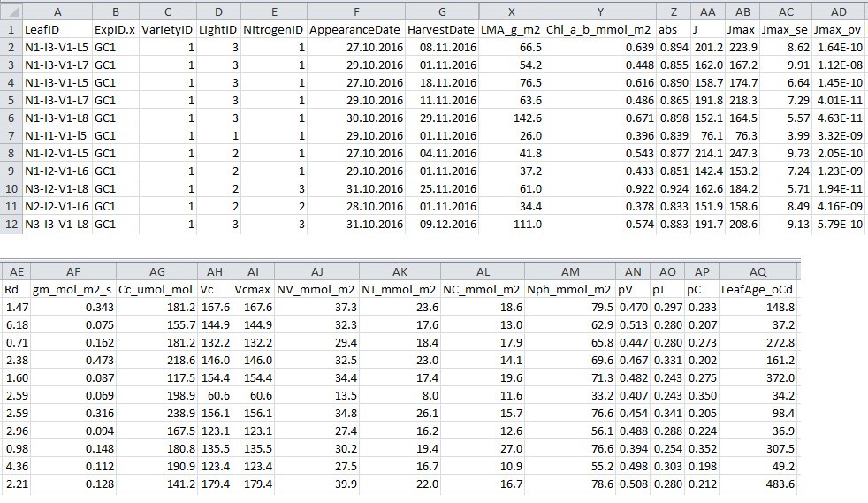Click LeafID cell N2-I2-V1-L6
This screenshot has height=503, width=868.
click(57, 206)
